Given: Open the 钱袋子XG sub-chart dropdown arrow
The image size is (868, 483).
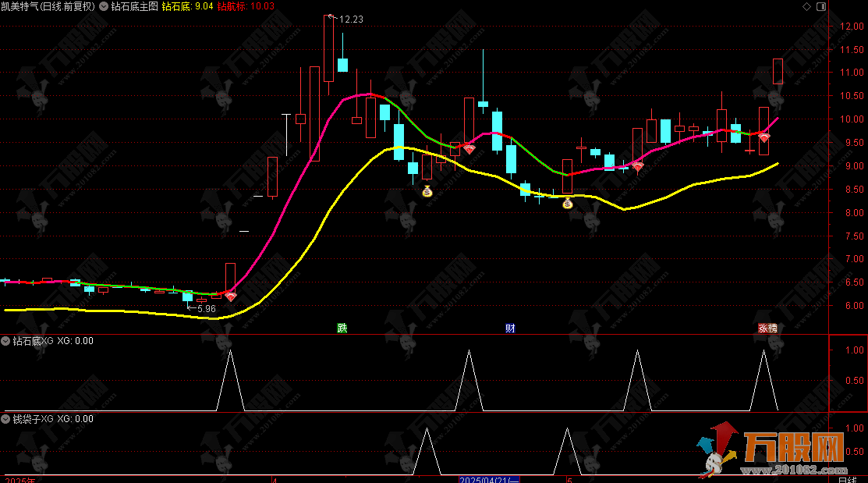Looking at the screenshot, I should point(5,419).
